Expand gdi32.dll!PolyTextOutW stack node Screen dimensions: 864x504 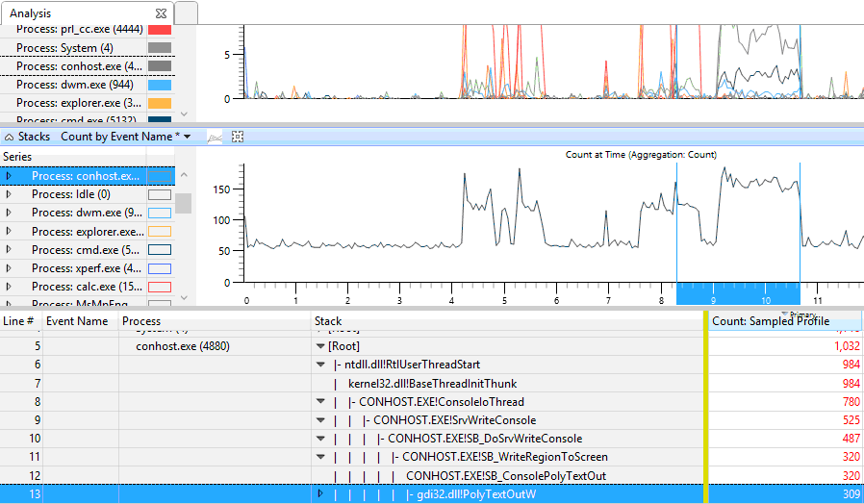click(x=320, y=493)
